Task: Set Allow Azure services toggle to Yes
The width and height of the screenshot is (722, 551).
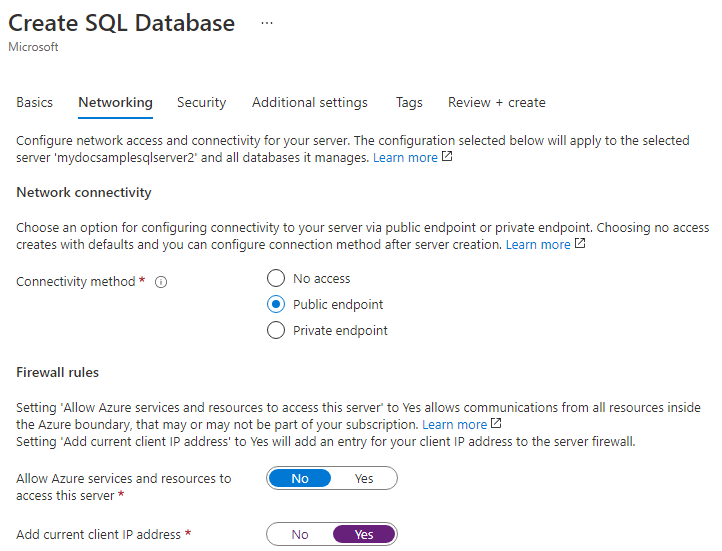Action: pyautogui.click(x=364, y=479)
